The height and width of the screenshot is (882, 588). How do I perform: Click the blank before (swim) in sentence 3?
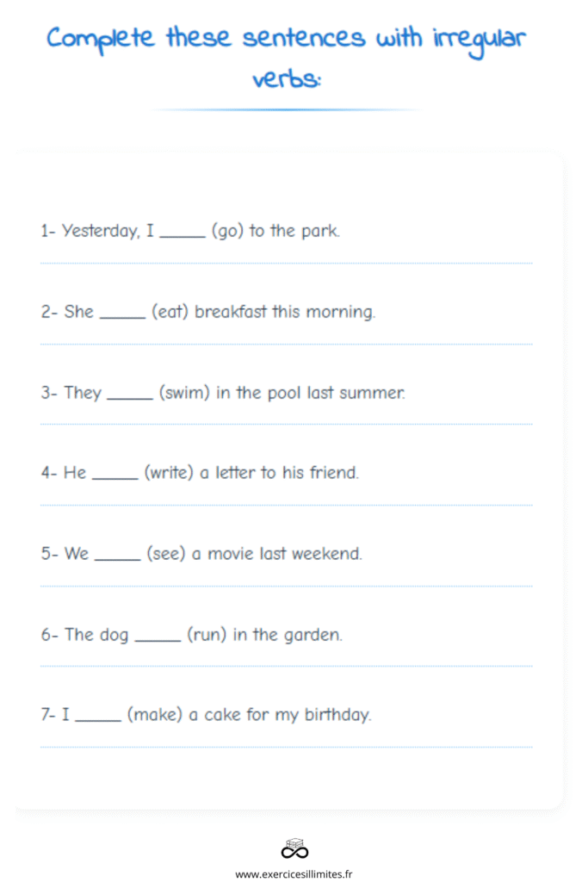130,398
